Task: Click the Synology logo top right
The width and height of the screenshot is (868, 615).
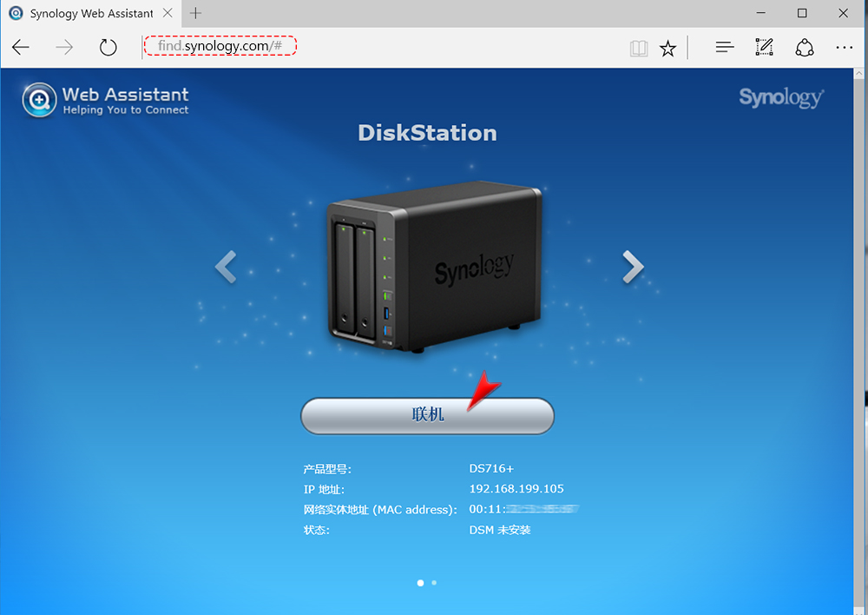Action: [x=781, y=97]
